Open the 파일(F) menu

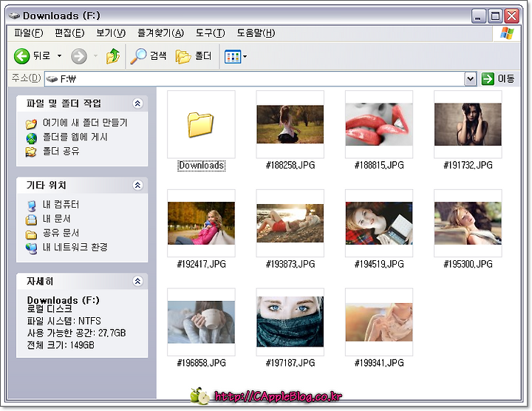(29, 33)
